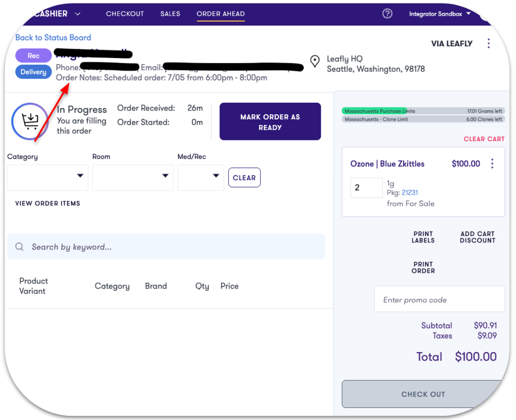
Task: Click the Ozone | Blue Zkittles item name
Action: click(x=387, y=164)
